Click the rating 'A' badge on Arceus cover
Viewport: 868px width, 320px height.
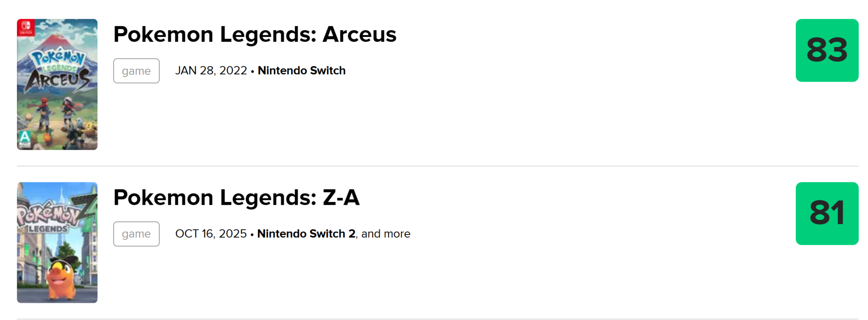click(25, 138)
